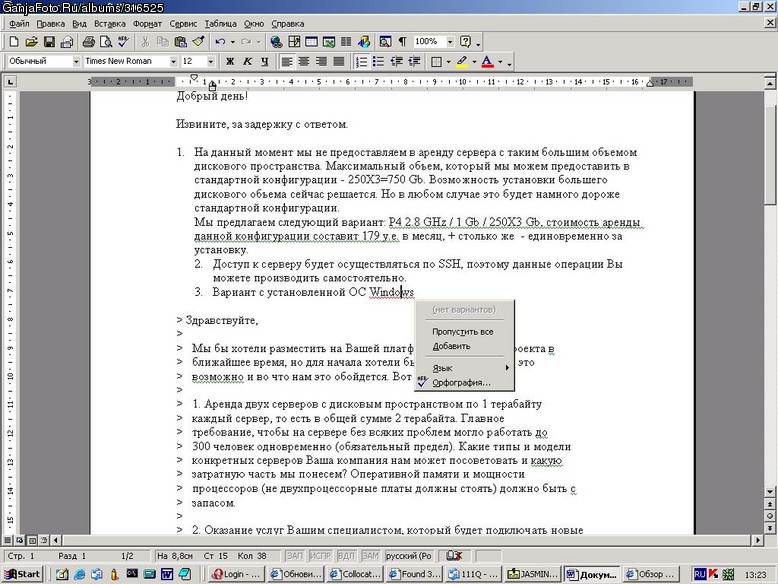The image size is (778, 584).
Task: Open the Правка menu
Action: tap(50, 23)
